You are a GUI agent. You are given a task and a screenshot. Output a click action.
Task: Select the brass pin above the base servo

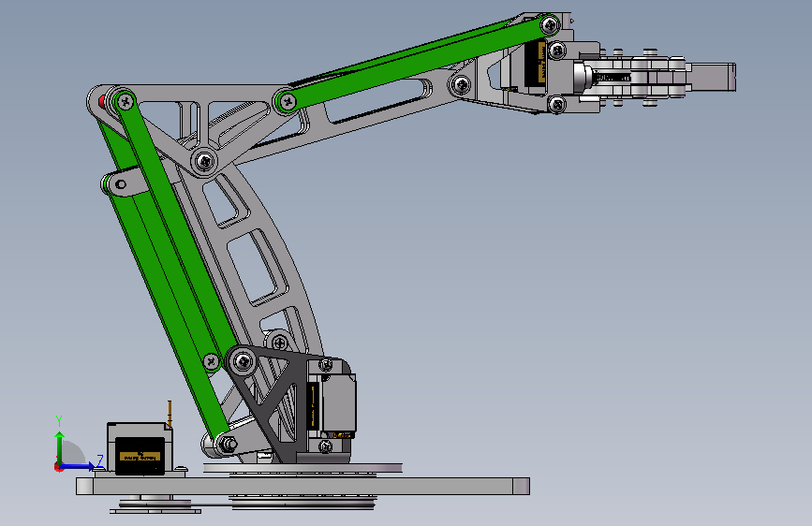170,413
